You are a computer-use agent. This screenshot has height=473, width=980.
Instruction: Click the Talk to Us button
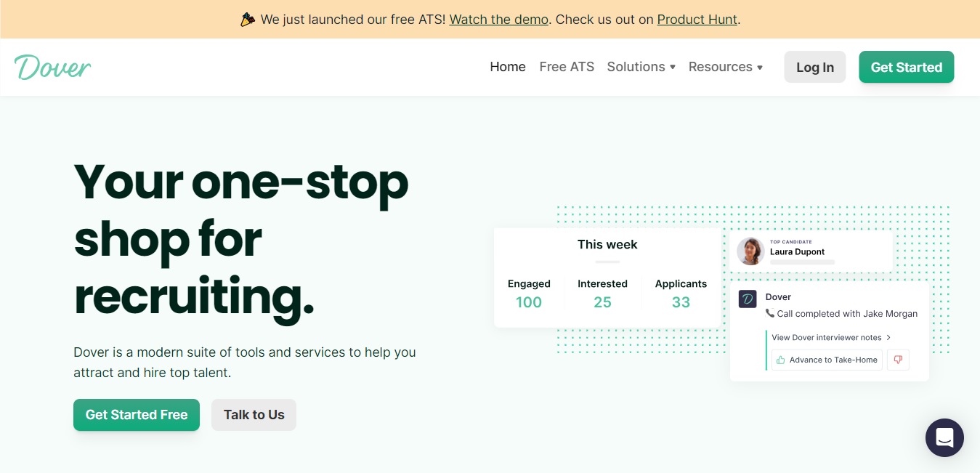(254, 415)
